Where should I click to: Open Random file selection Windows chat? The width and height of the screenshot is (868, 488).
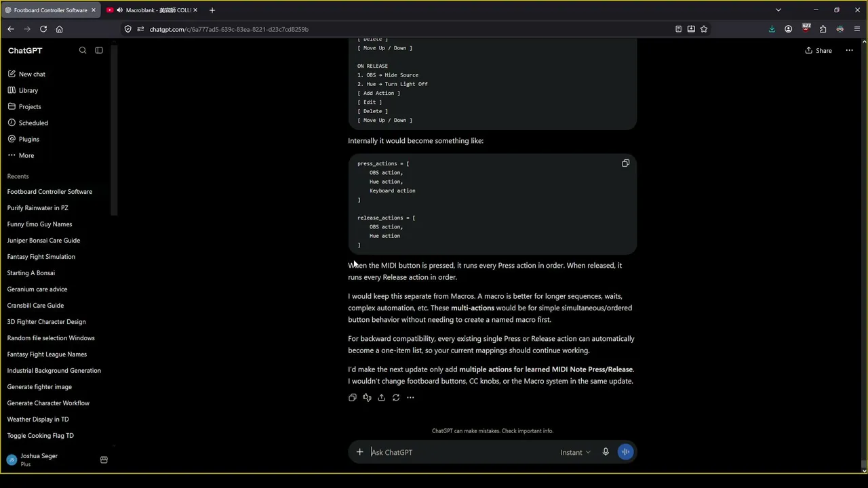tap(51, 338)
